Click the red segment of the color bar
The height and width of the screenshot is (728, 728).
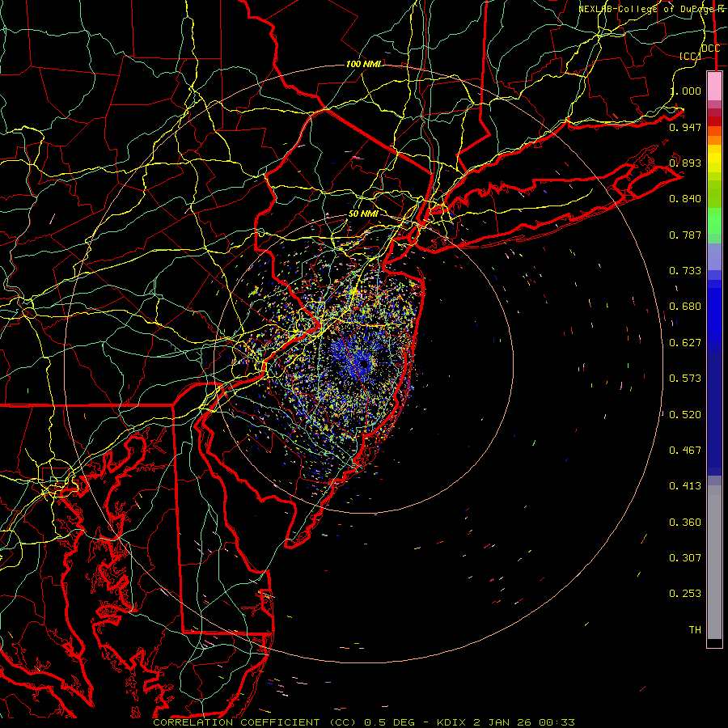pos(714,121)
